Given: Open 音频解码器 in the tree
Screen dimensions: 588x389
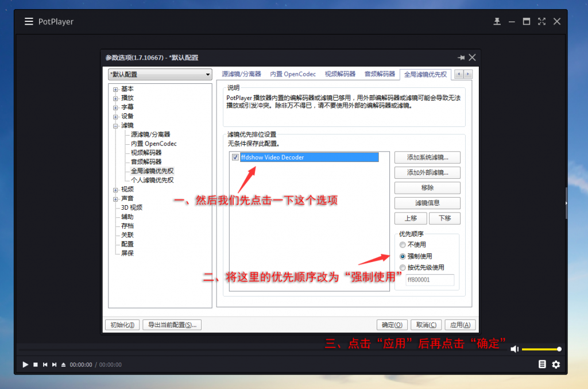Looking at the screenshot, I should click(x=146, y=161).
